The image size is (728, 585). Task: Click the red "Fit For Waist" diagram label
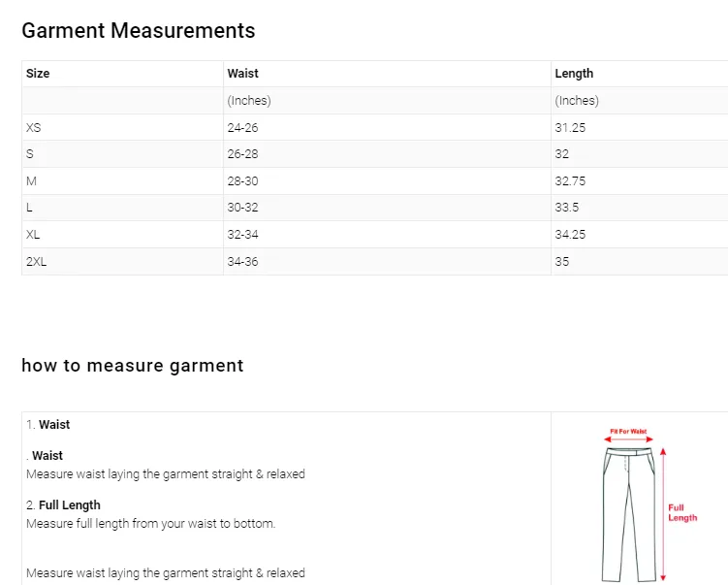tap(628, 431)
